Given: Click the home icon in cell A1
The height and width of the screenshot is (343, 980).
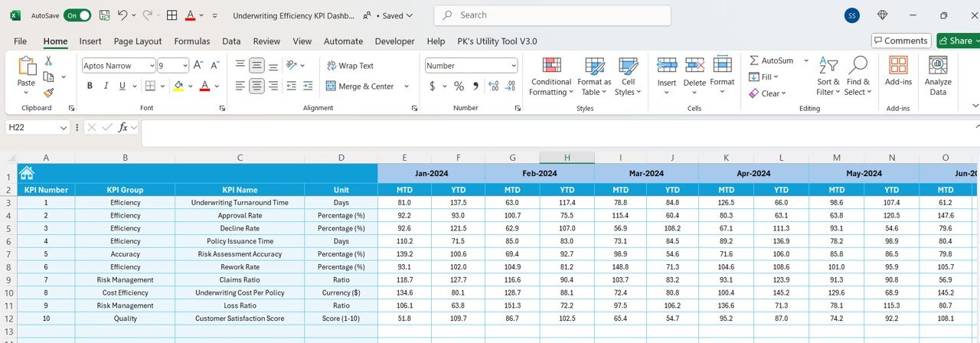Looking at the screenshot, I should (x=27, y=173).
